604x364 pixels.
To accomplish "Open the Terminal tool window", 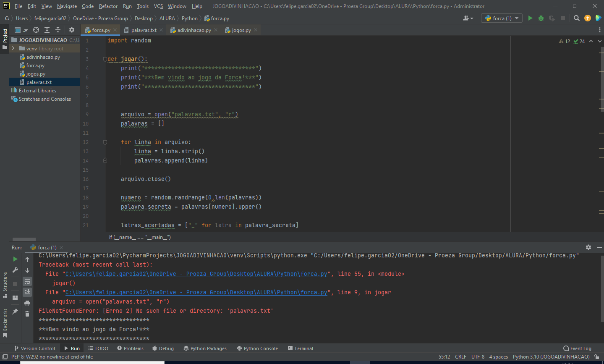I will 301,348.
